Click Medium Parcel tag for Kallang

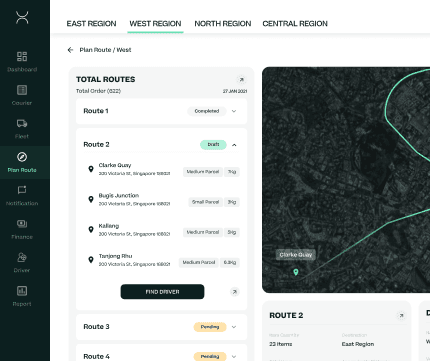(203, 232)
